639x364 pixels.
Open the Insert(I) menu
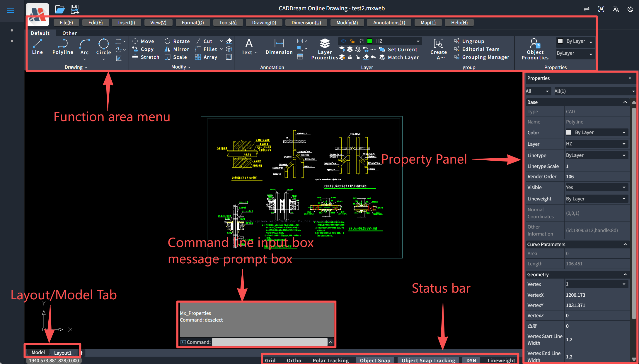click(127, 23)
